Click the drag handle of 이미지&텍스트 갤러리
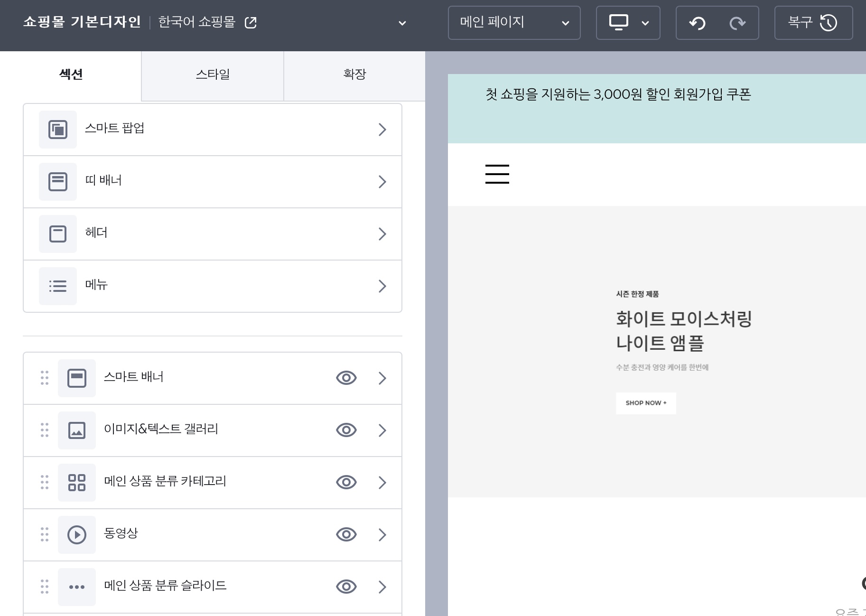 (x=45, y=430)
